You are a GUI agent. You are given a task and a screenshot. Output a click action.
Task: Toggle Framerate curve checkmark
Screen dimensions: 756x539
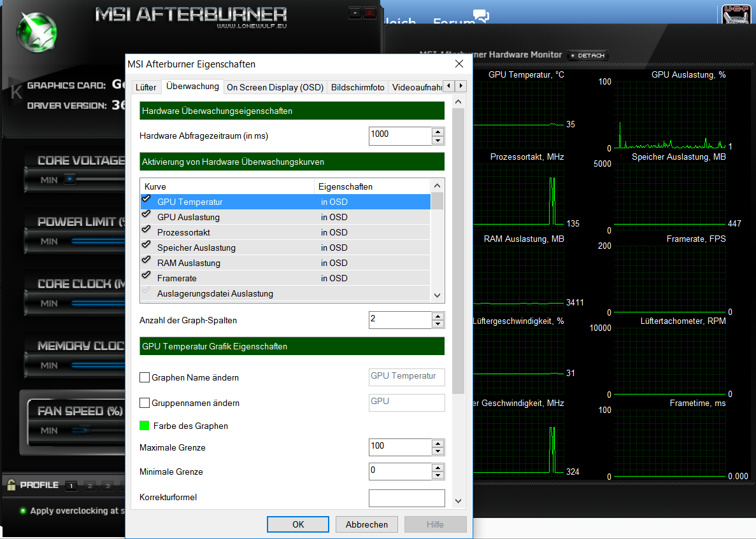pyautogui.click(x=146, y=276)
